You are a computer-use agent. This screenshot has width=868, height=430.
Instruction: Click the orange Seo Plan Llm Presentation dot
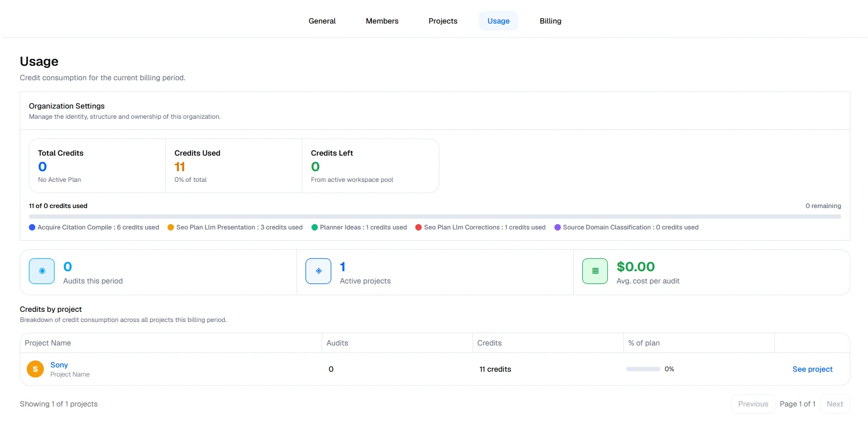click(x=171, y=227)
